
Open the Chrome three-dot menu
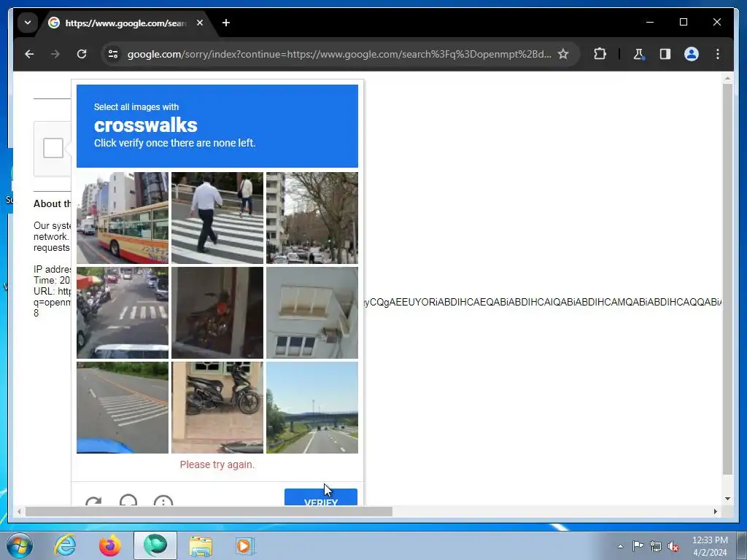[x=718, y=54]
